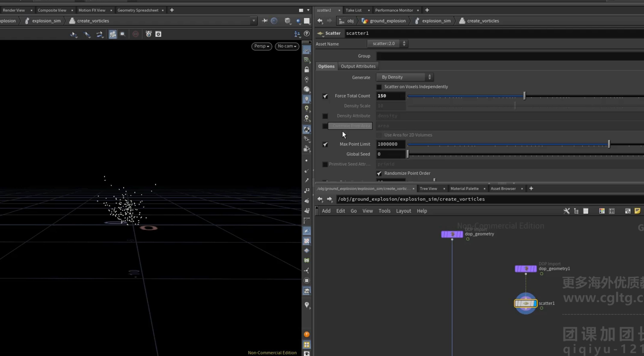Click the viewport help question mark icon
Image resolution: width=644 pixels, height=356 pixels.
[x=307, y=34]
